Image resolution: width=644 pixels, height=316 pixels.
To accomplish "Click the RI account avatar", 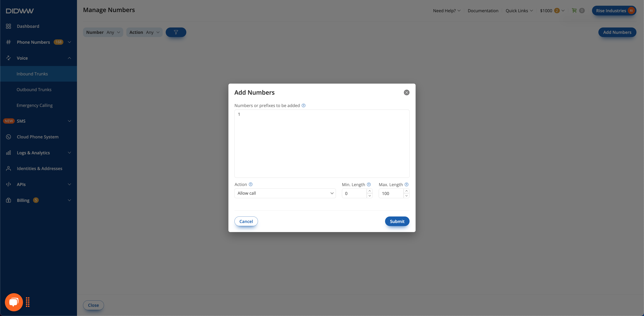I will click(631, 11).
